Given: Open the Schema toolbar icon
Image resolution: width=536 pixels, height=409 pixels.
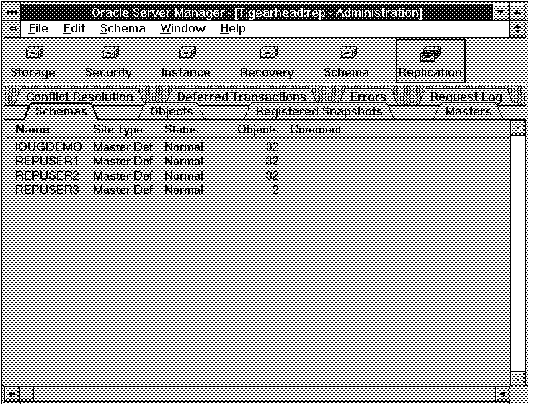Looking at the screenshot, I should pos(347,62).
